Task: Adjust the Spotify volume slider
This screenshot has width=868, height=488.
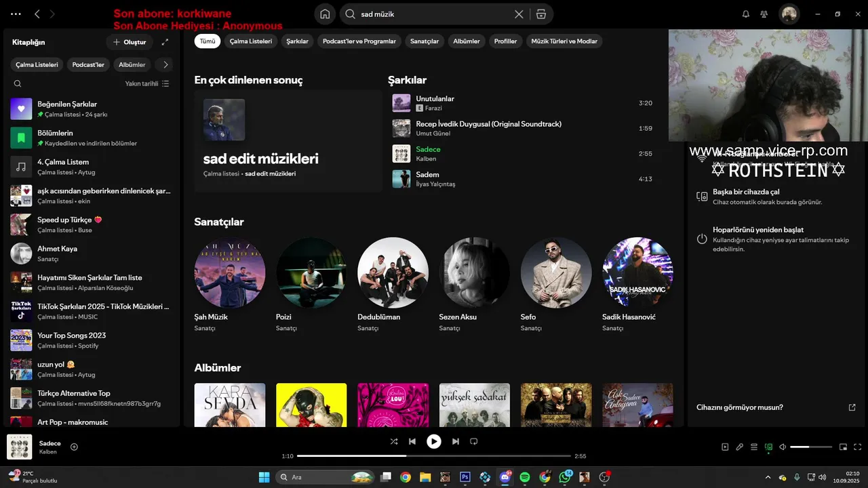Action: 811,447
